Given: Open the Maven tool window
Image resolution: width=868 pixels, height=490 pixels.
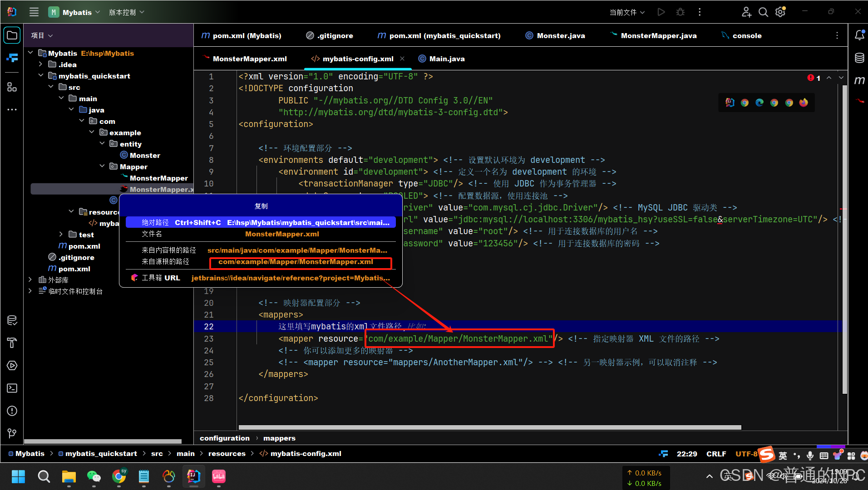Looking at the screenshot, I should click(x=859, y=81).
